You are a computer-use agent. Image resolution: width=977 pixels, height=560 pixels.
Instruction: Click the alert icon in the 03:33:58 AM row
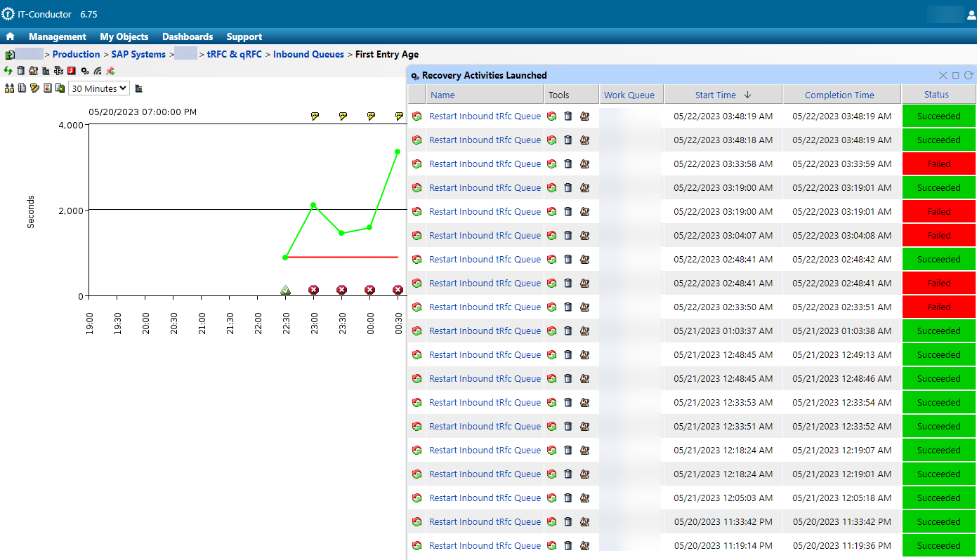click(x=584, y=164)
